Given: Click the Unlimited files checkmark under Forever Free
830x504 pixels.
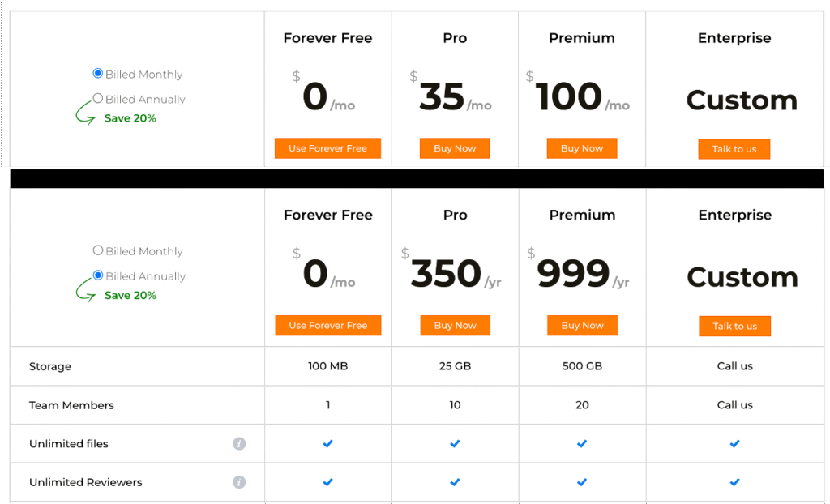Looking at the screenshot, I should tap(328, 444).
